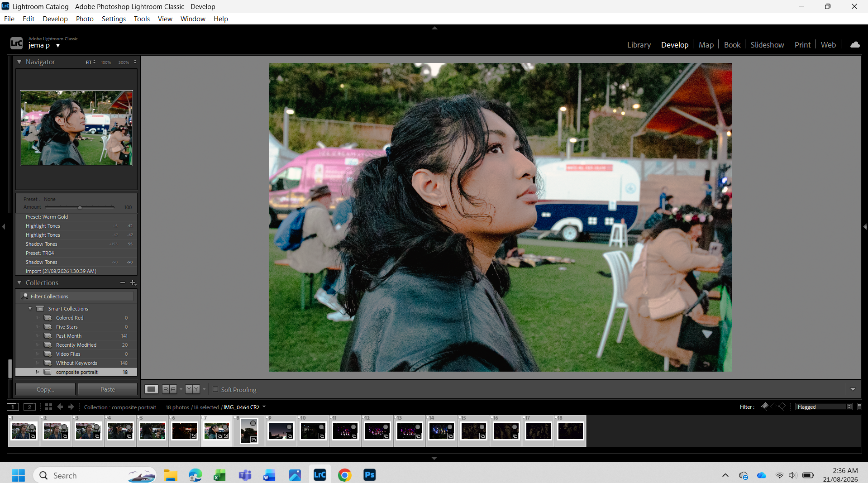Toggle the filmstrip filter lock switch
Viewport: 868px width, 483px height.
(x=859, y=406)
